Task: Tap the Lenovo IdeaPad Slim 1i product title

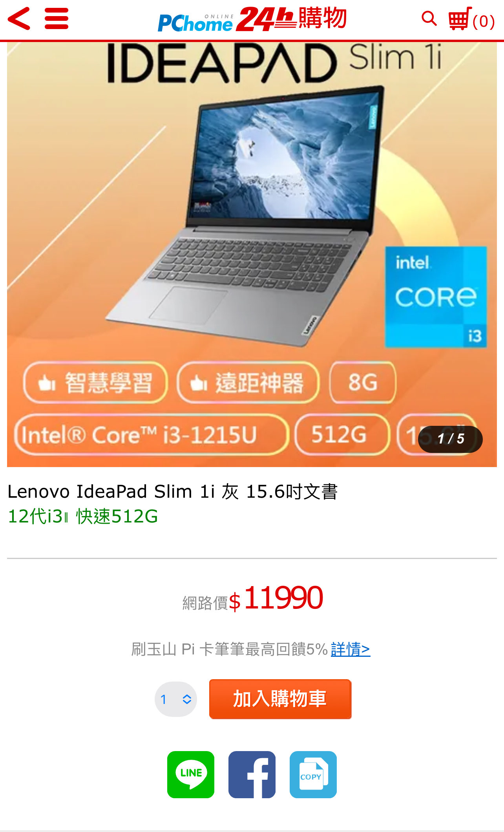Action: pos(173,491)
